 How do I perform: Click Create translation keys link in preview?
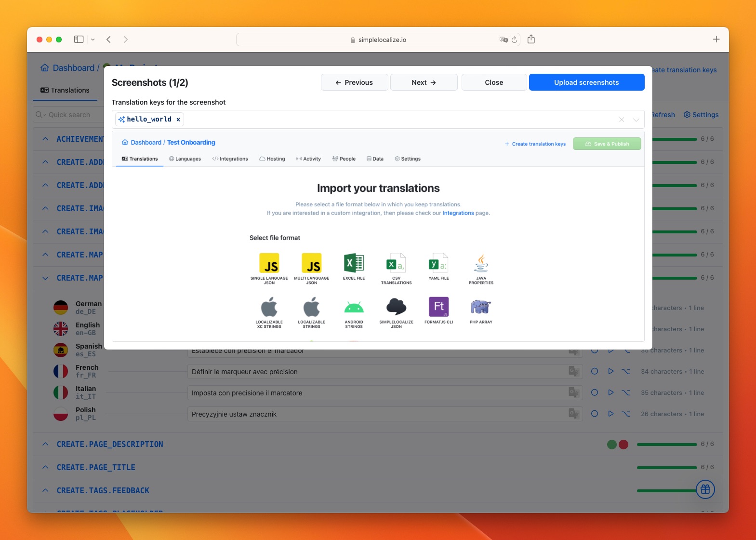pos(535,144)
